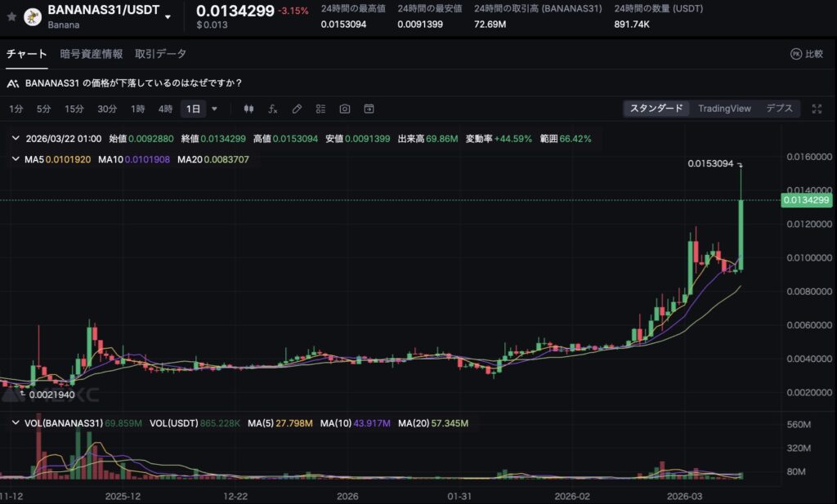
Task: Open the BANANAS31 price drop question link
Action: [x=133, y=83]
